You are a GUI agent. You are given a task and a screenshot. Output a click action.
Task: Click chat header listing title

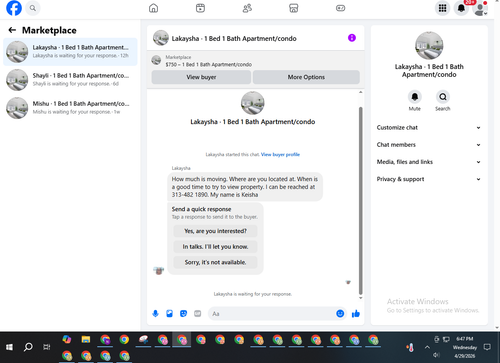234,38
